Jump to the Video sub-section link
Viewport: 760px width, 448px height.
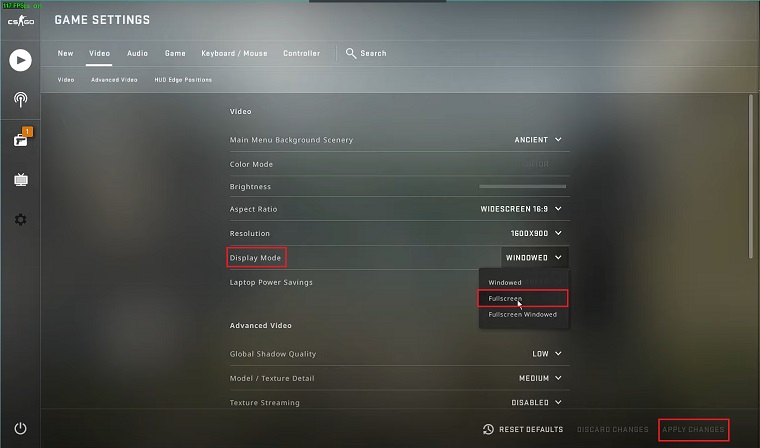[66, 80]
